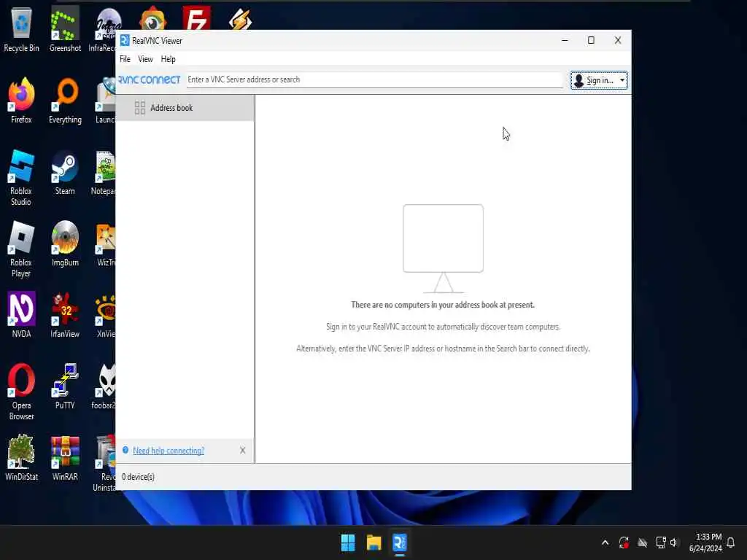
Task: Open Greenshot desktop shortcut
Action: [65, 29]
